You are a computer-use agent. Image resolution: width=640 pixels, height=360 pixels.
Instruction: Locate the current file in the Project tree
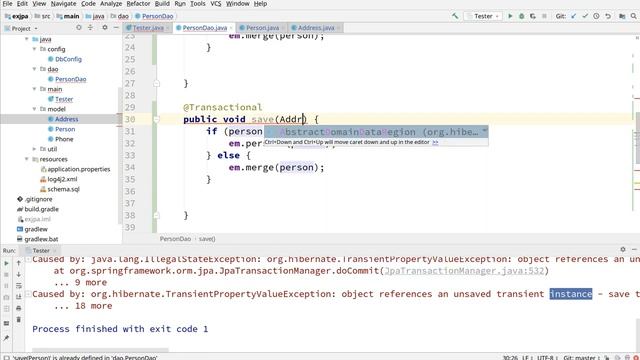(x=79, y=28)
